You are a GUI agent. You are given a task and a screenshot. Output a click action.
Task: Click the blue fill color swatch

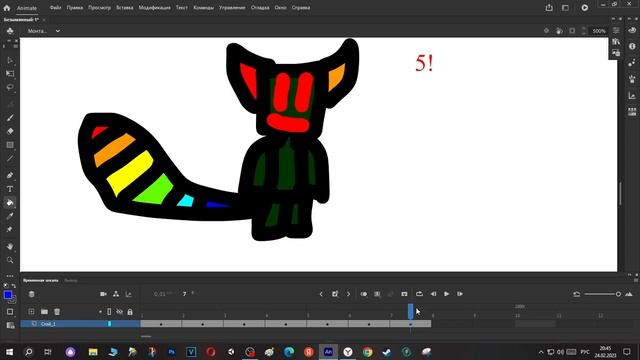7,295
